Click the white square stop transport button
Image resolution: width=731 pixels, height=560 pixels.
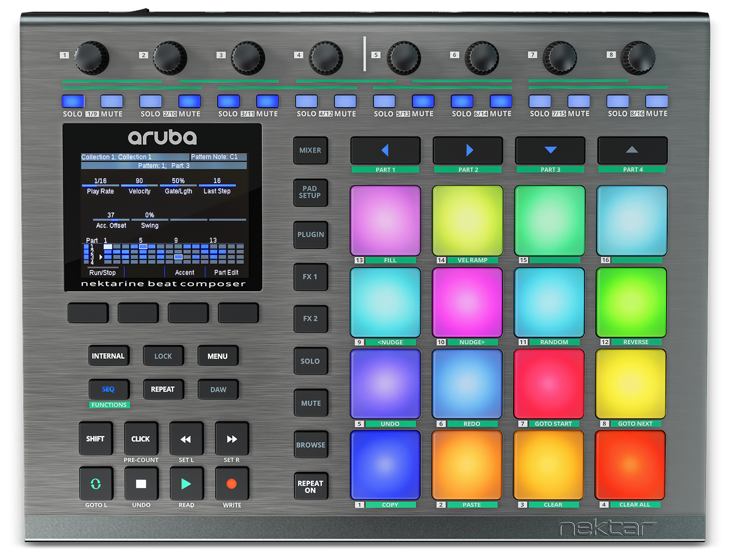tap(141, 484)
